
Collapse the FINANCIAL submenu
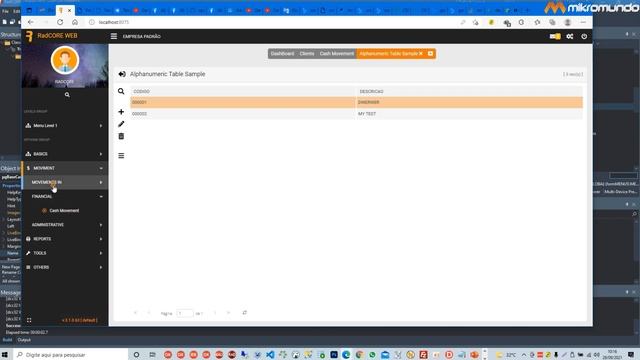[64, 196]
